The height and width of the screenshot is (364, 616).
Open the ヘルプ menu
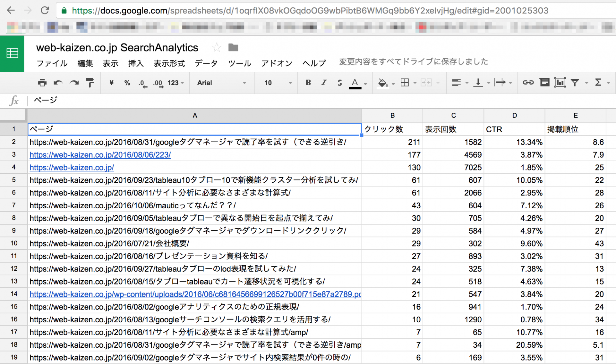point(314,63)
